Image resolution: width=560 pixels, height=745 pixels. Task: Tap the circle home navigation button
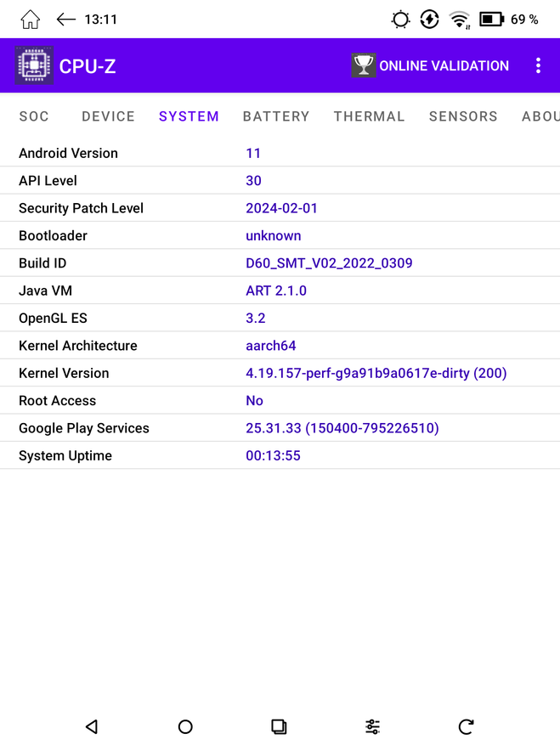pyautogui.click(x=185, y=726)
